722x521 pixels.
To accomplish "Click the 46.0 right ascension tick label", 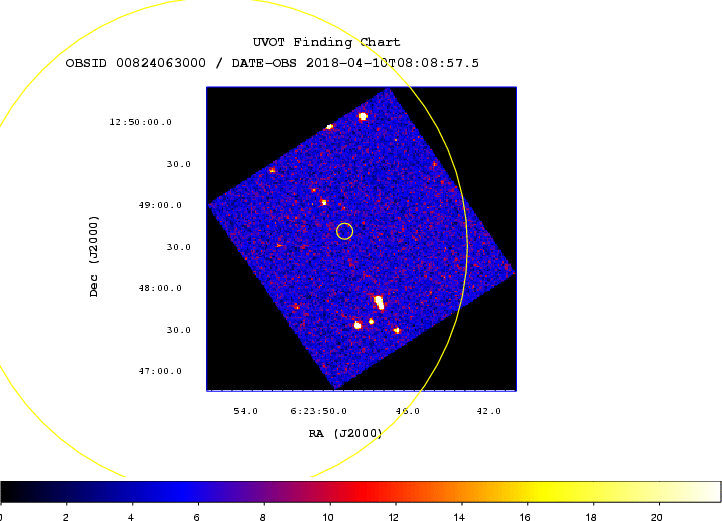I will (408, 411).
